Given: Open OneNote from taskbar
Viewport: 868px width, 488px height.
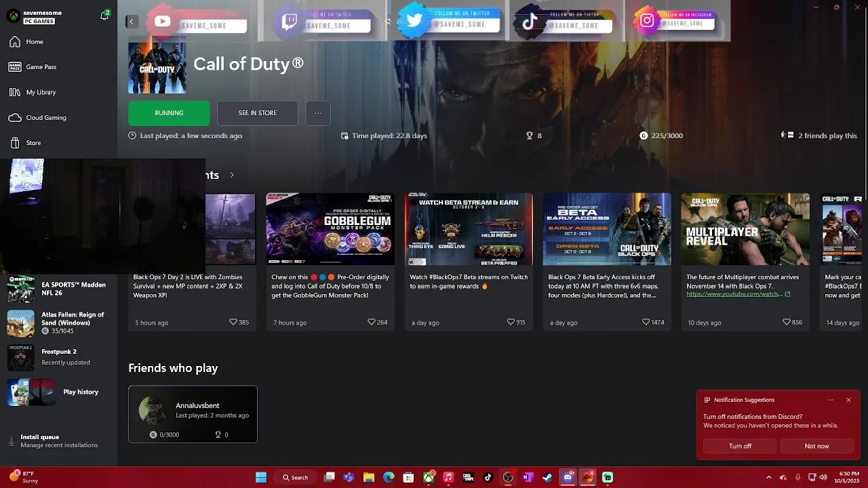Looking at the screenshot, I should [x=528, y=477].
